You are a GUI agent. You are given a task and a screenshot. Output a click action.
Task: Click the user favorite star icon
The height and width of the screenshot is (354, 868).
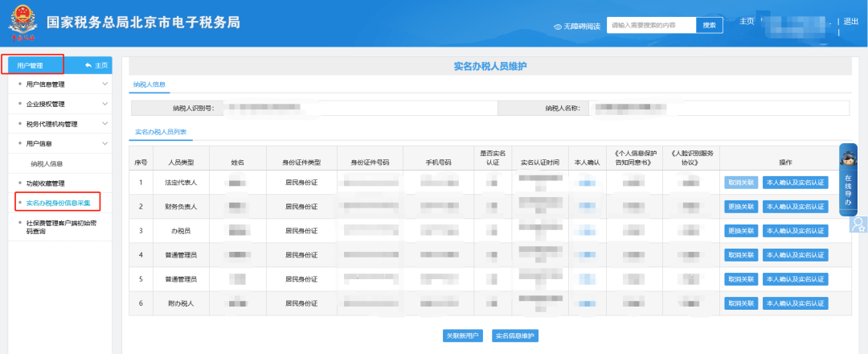pos(859,224)
